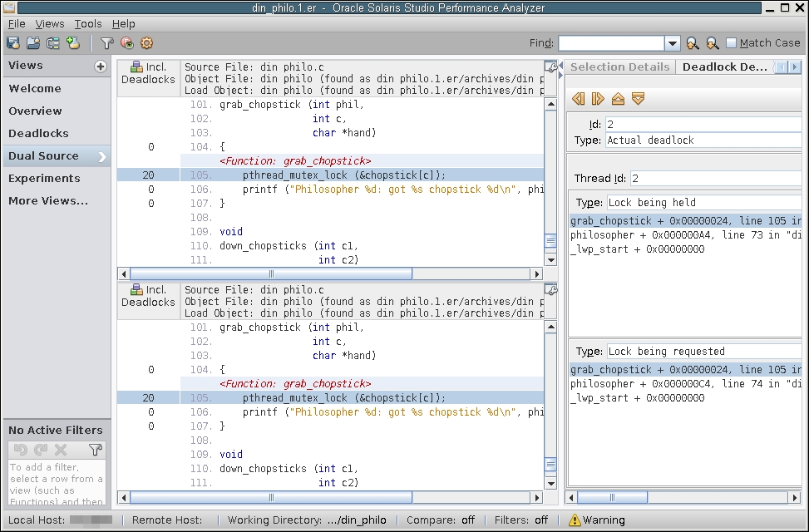Click the Compare Experiments toolbar icon

pos(53,43)
